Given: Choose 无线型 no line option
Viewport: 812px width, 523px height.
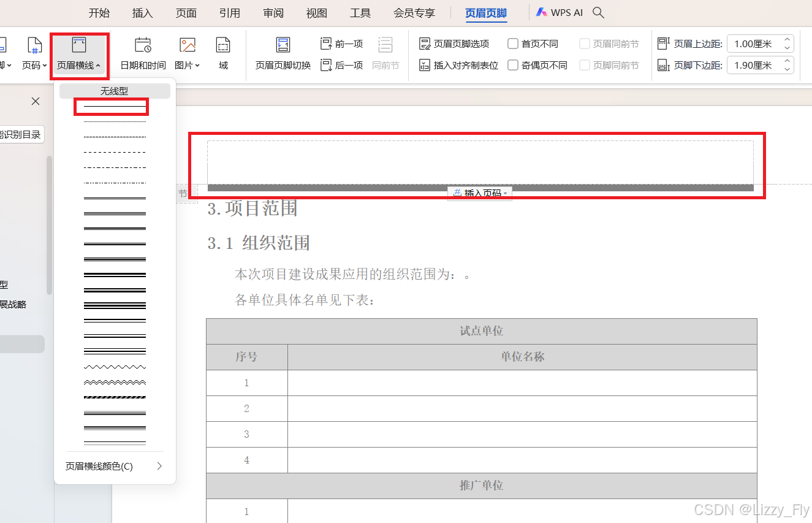Looking at the screenshot, I should point(115,91).
